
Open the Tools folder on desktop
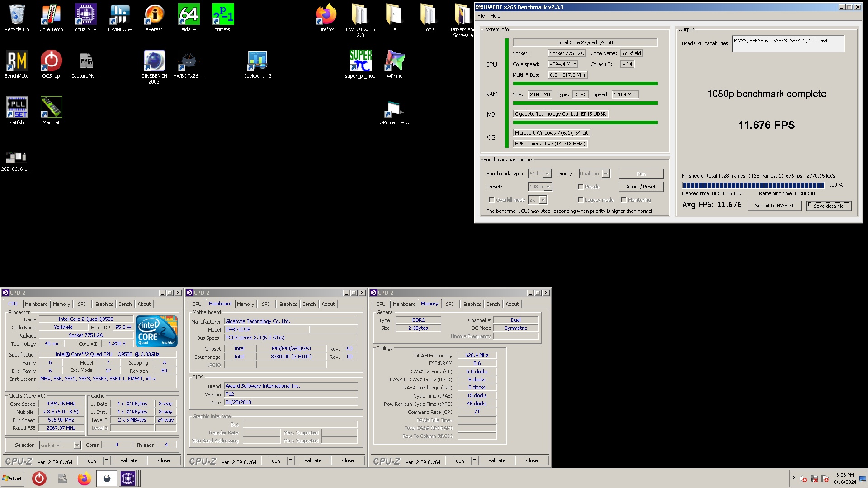click(x=429, y=18)
